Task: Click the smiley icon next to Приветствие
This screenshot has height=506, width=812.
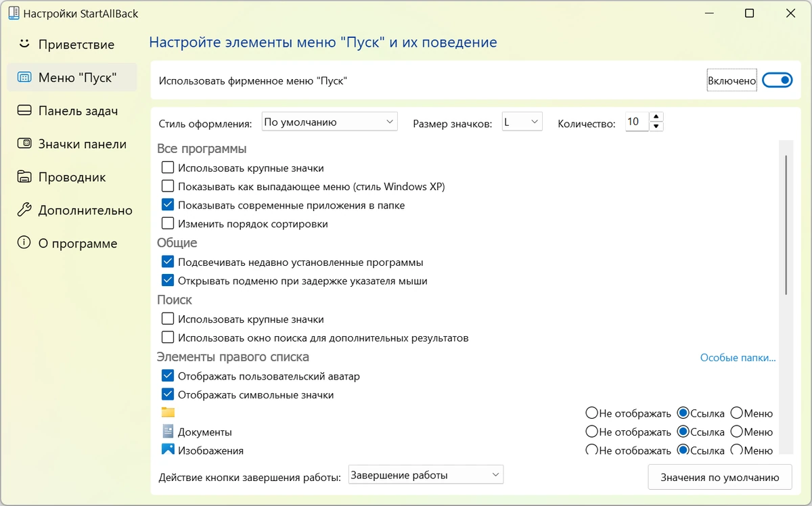Action: click(24, 44)
